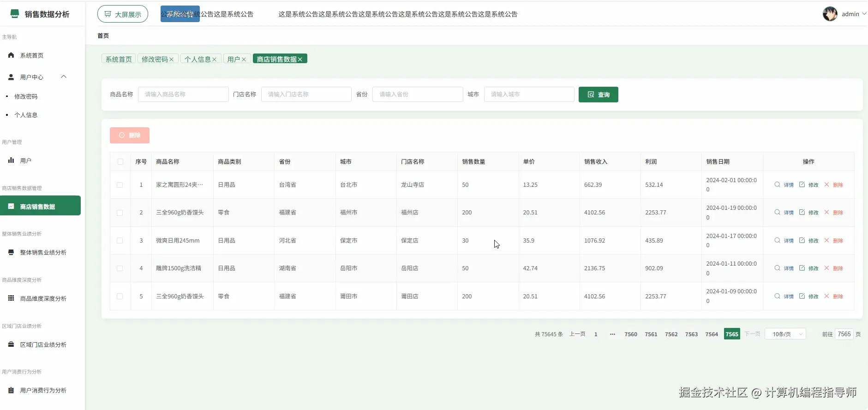The width and height of the screenshot is (868, 410).
Task: Close the 用户 tab
Action: click(244, 59)
